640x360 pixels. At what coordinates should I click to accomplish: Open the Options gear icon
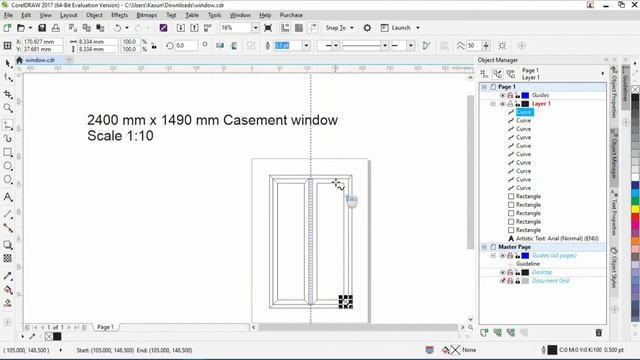pyautogui.click(x=367, y=28)
